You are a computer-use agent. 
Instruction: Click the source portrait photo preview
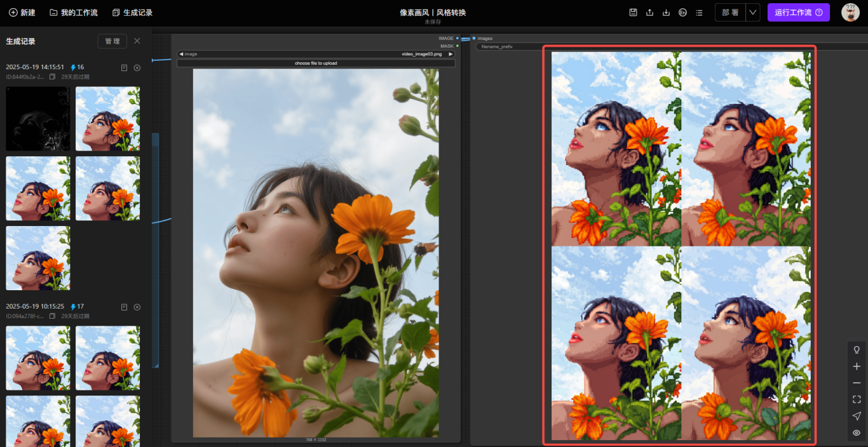click(316, 253)
